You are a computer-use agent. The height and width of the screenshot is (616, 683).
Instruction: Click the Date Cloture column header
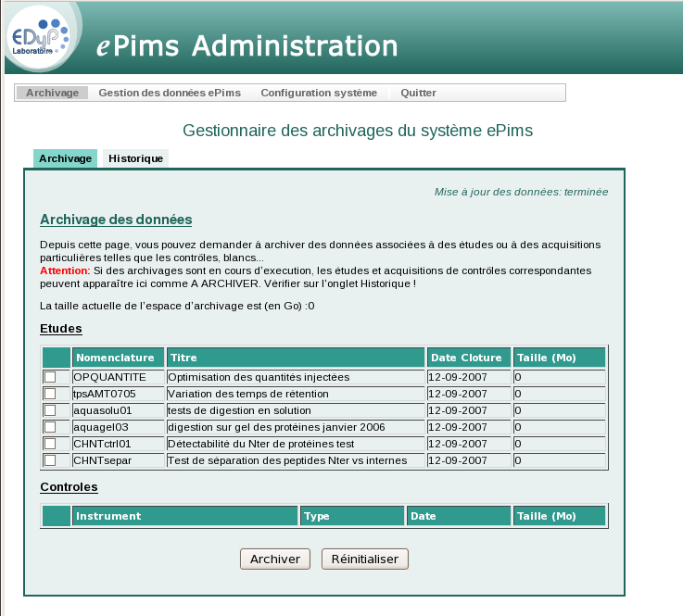468,358
